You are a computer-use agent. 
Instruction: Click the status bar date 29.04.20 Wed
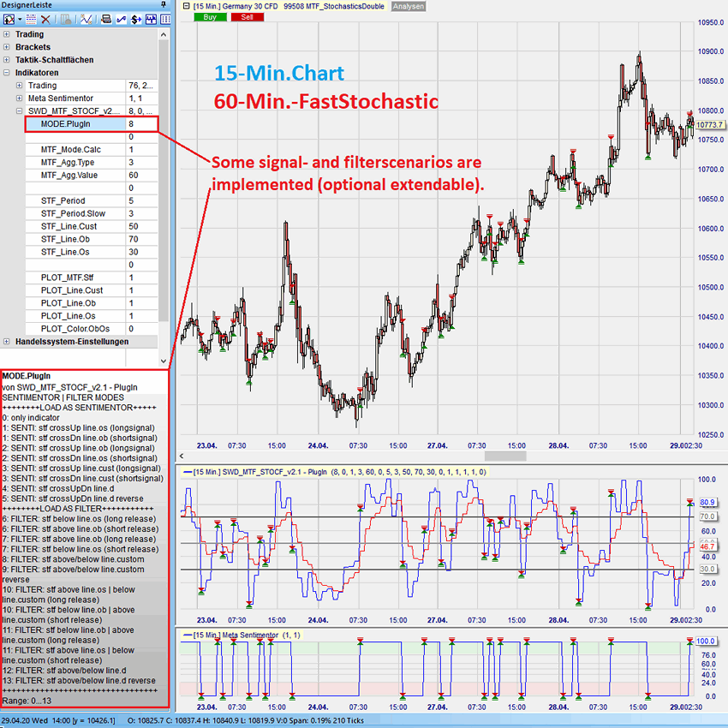coord(25,720)
